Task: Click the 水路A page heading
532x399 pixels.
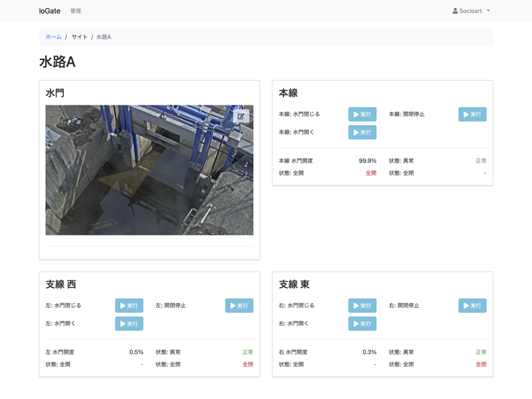Action: [57, 62]
